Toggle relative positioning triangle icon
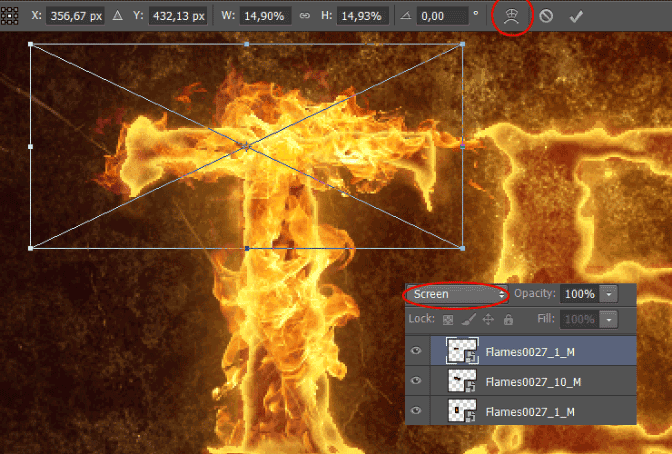The height and width of the screenshot is (454, 672). [117, 16]
